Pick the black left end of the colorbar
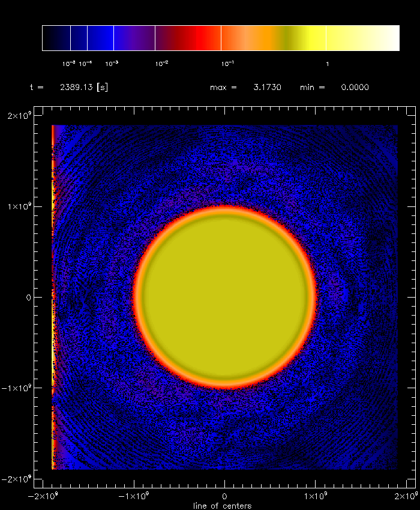This screenshot has height=510, width=420. 48,38
